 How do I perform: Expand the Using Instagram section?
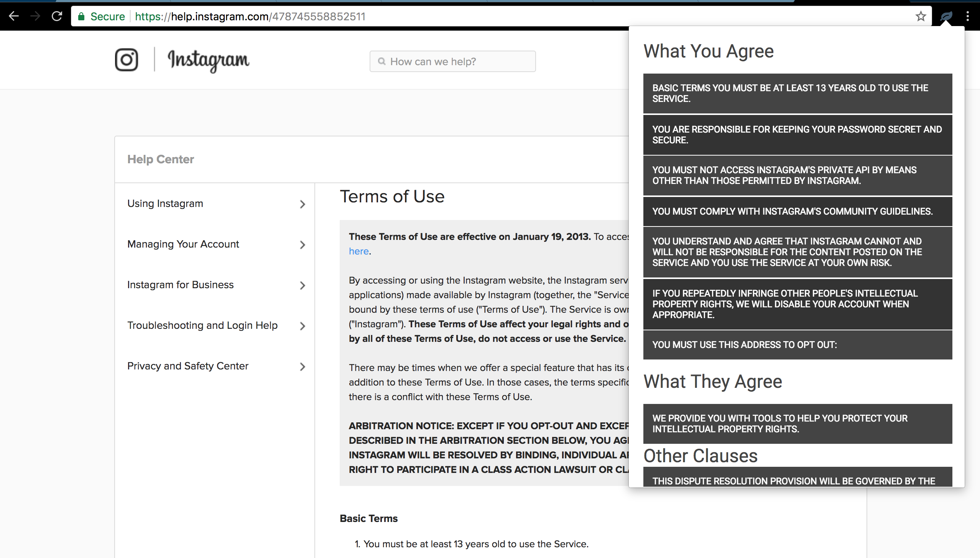click(x=302, y=204)
